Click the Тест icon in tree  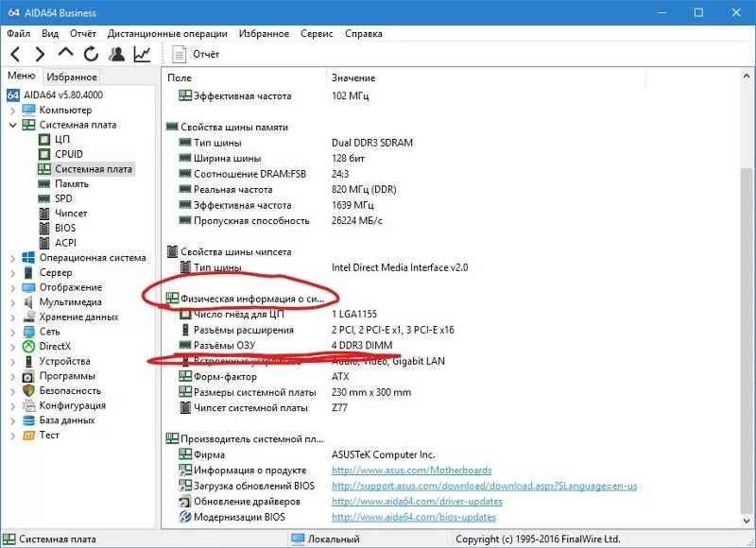(29, 436)
